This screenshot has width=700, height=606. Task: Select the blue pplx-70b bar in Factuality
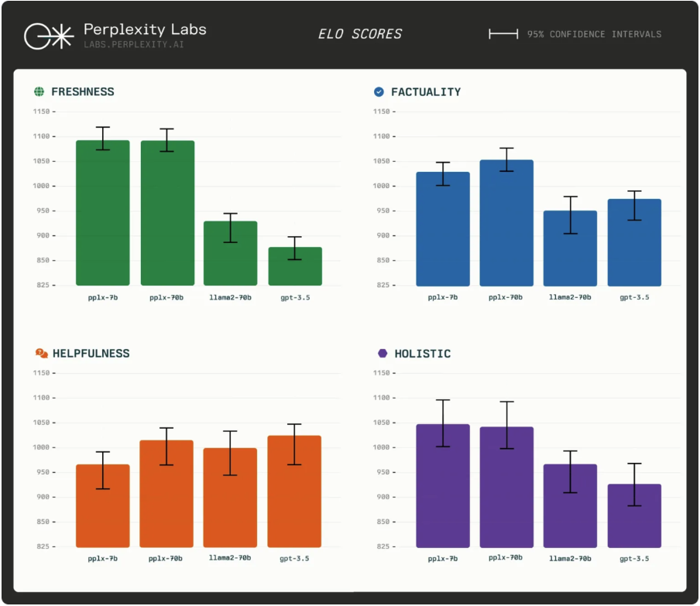tap(506, 223)
